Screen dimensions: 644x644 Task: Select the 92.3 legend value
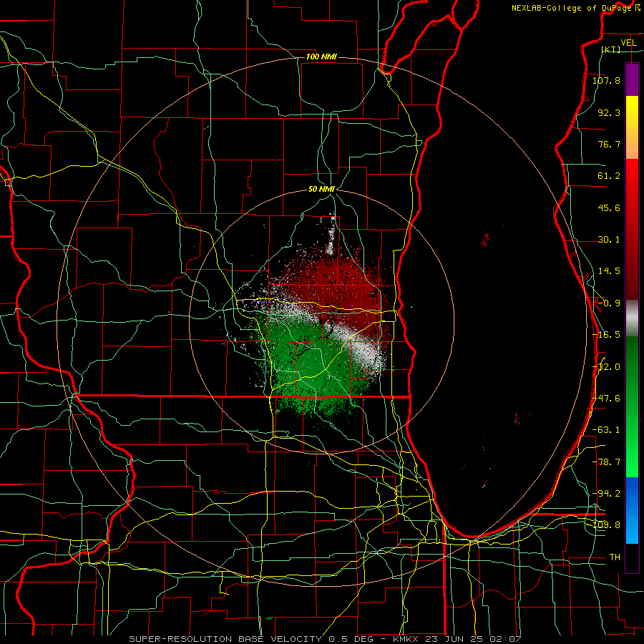pyautogui.click(x=609, y=112)
